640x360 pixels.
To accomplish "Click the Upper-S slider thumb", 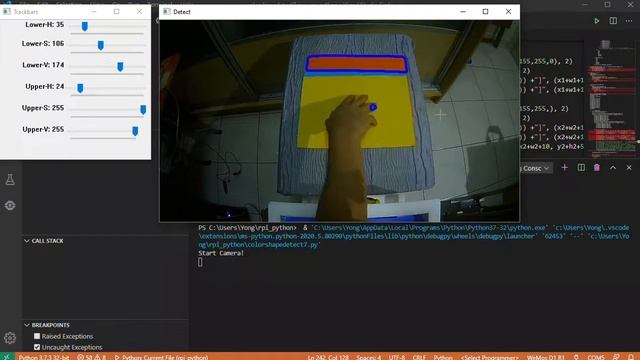I will (x=143, y=109).
